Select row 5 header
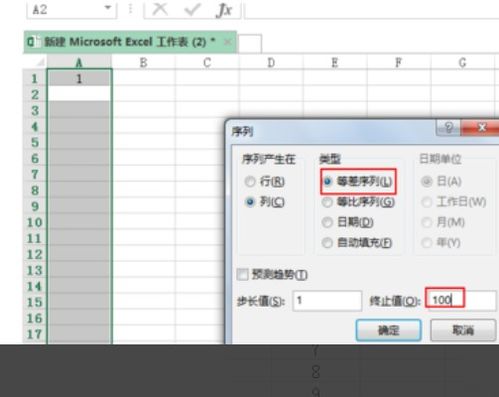Screen dimensions: 499x397 point(35,142)
